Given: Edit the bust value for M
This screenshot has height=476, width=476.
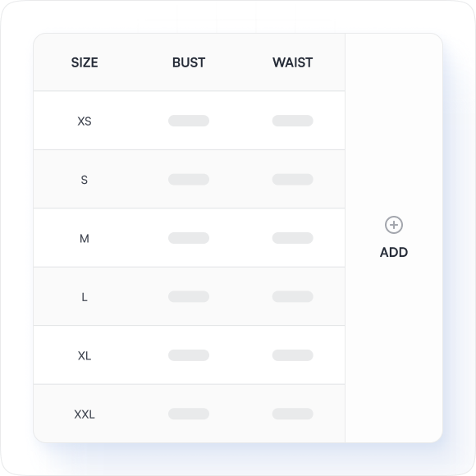Looking at the screenshot, I should coord(189,238).
